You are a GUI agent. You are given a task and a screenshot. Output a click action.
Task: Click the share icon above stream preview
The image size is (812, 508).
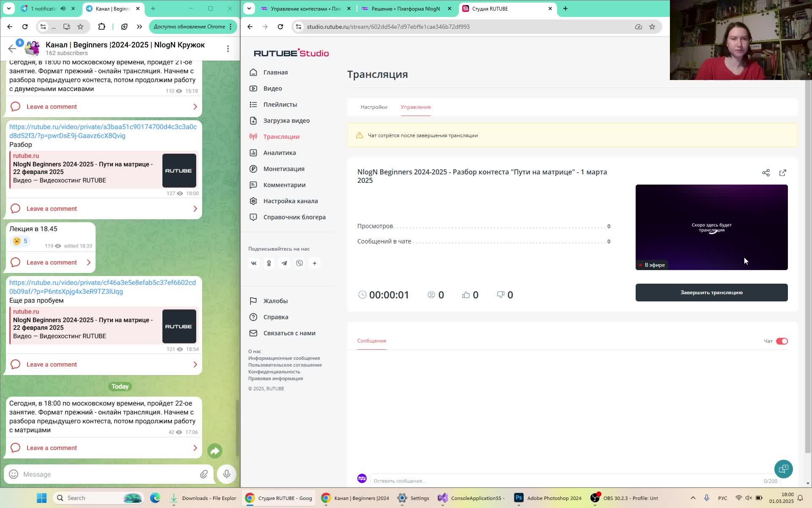[x=765, y=173]
